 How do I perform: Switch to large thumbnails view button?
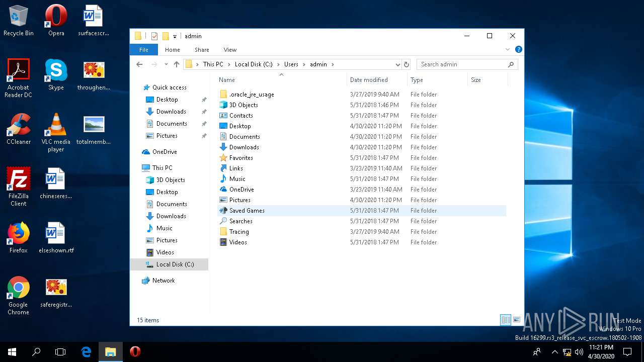(517, 320)
